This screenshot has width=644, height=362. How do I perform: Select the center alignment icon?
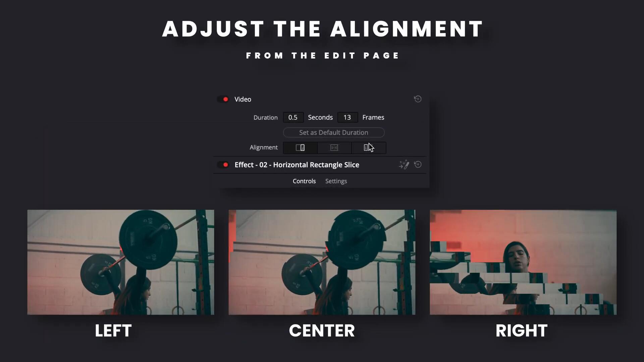pos(334,147)
